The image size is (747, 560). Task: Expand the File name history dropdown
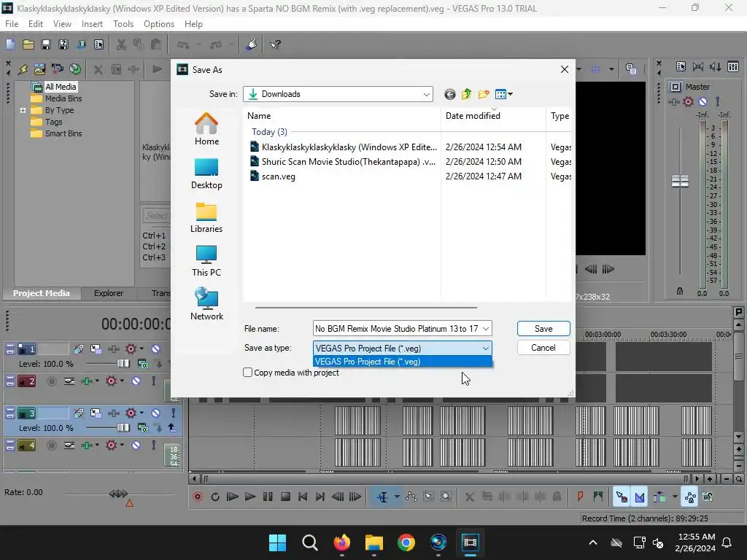pos(485,329)
